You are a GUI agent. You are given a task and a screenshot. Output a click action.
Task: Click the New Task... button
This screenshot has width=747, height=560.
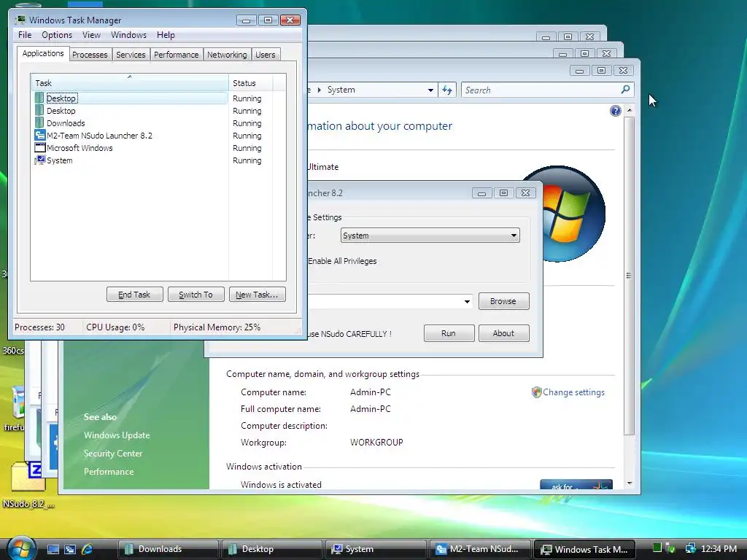click(257, 295)
